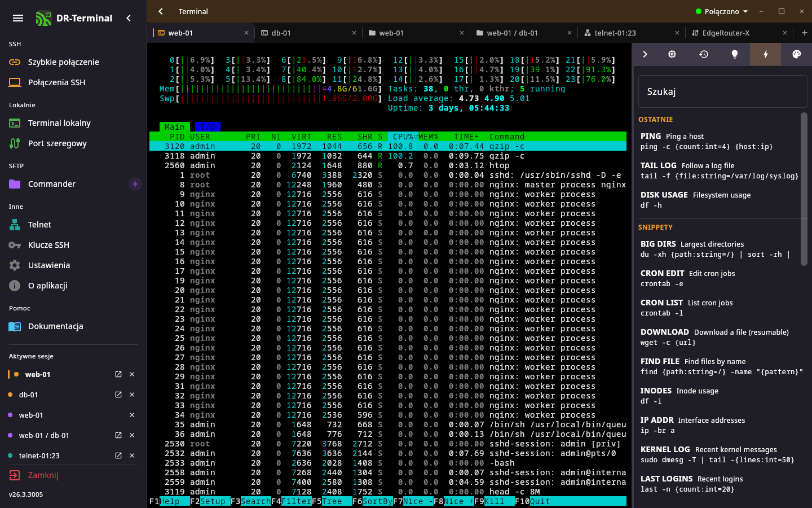812x508 pixels.
Task: Collapse the DR-Terminal sidebar arrow
Action: tap(129, 18)
